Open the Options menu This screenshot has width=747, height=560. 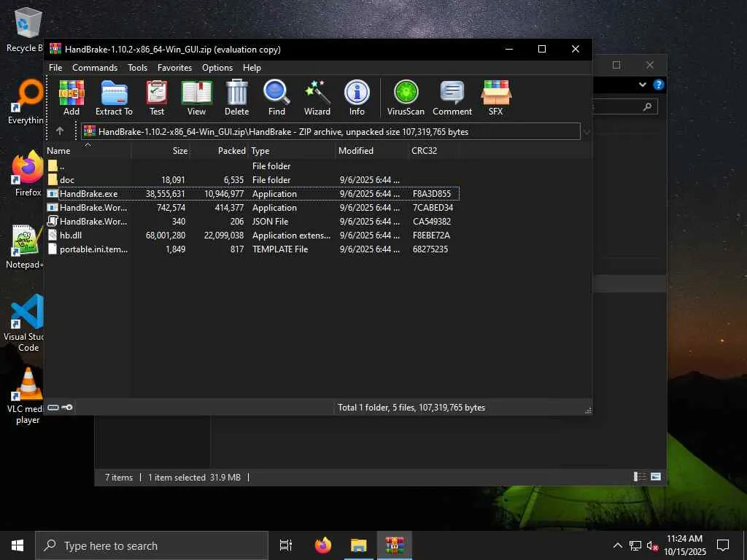click(x=217, y=68)
